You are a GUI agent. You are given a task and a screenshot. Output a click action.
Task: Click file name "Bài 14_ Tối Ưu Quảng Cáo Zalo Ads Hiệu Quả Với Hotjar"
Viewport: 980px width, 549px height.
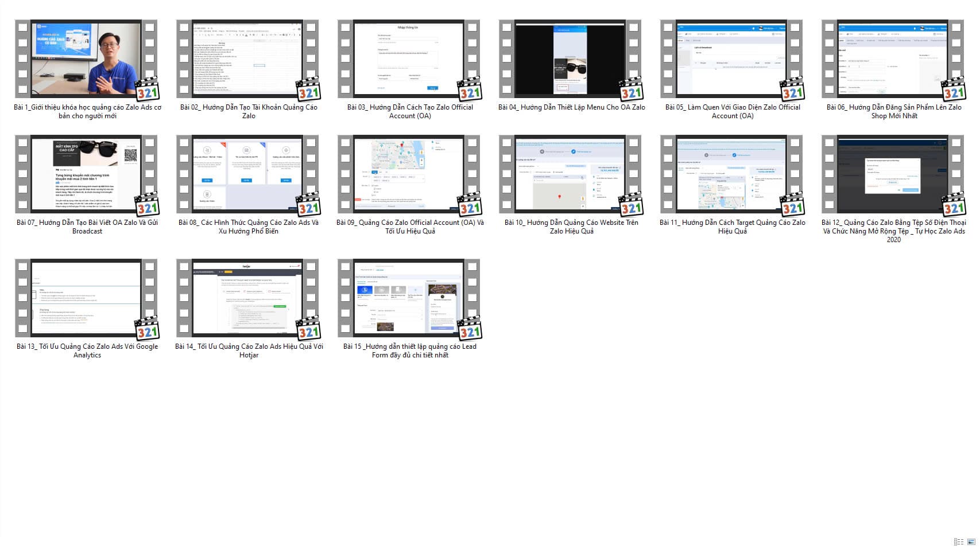click(249, 351)
